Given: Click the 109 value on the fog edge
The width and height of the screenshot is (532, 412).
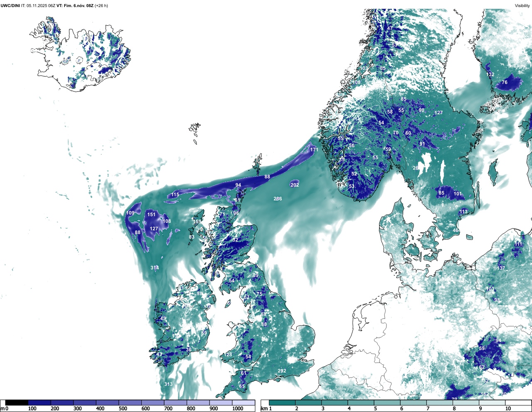Looking at the screenshot, I should point(131,213).
